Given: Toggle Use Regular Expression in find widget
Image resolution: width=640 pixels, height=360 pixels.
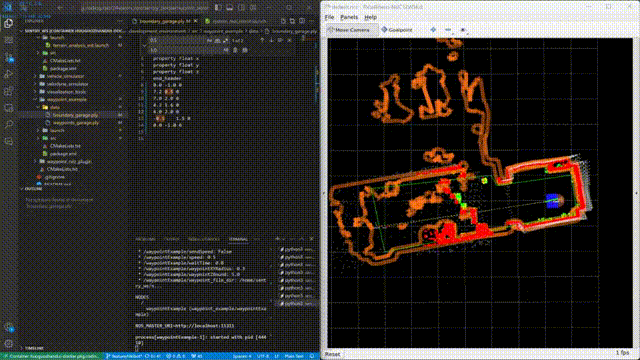Looking at the screenshot, I should (x=226, y=40).
